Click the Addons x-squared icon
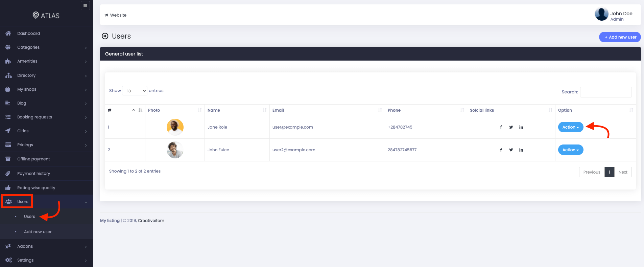This screenshot has width=644, height=267. pos(8,246)
